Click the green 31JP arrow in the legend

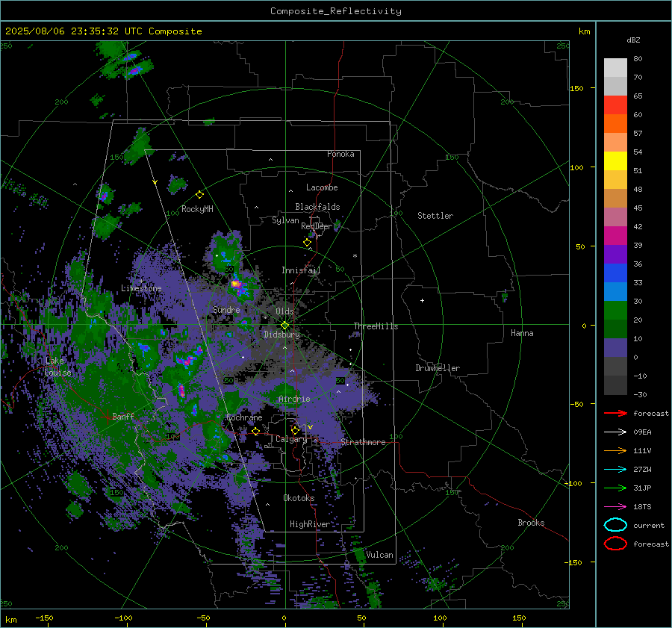615,488
